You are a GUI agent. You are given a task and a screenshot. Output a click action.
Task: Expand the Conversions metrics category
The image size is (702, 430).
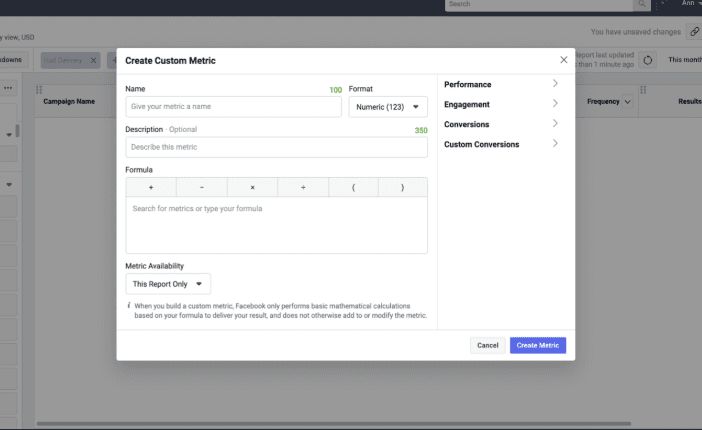point(500,124)
